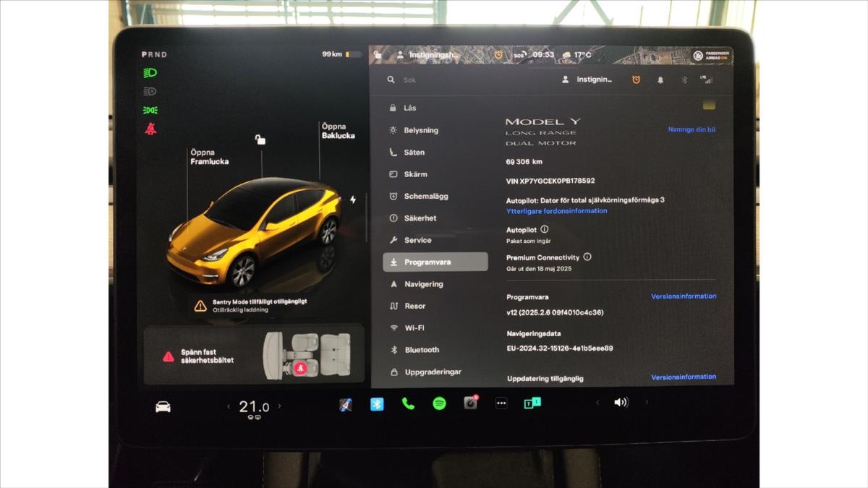Tap the Bluetooth icon in the settings header

[684, 80]
